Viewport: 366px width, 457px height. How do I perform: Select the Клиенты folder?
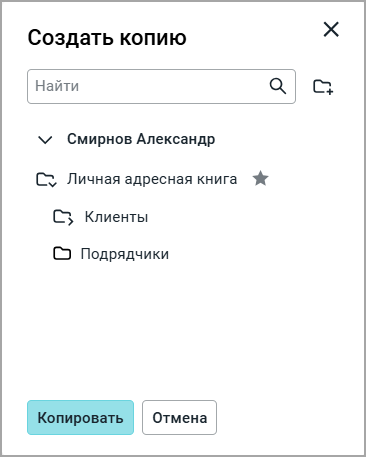tap(116, 217)
